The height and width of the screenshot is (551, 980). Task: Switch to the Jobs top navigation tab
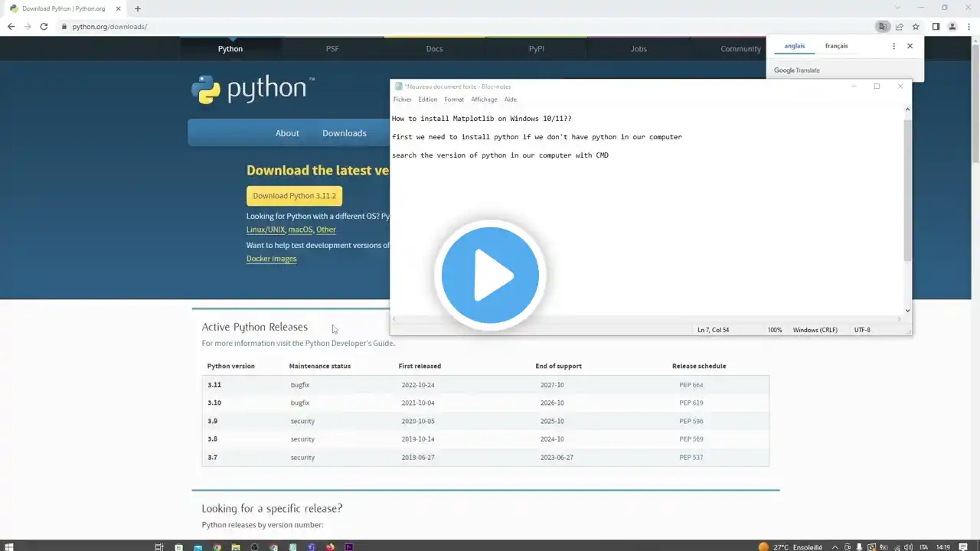639,49
